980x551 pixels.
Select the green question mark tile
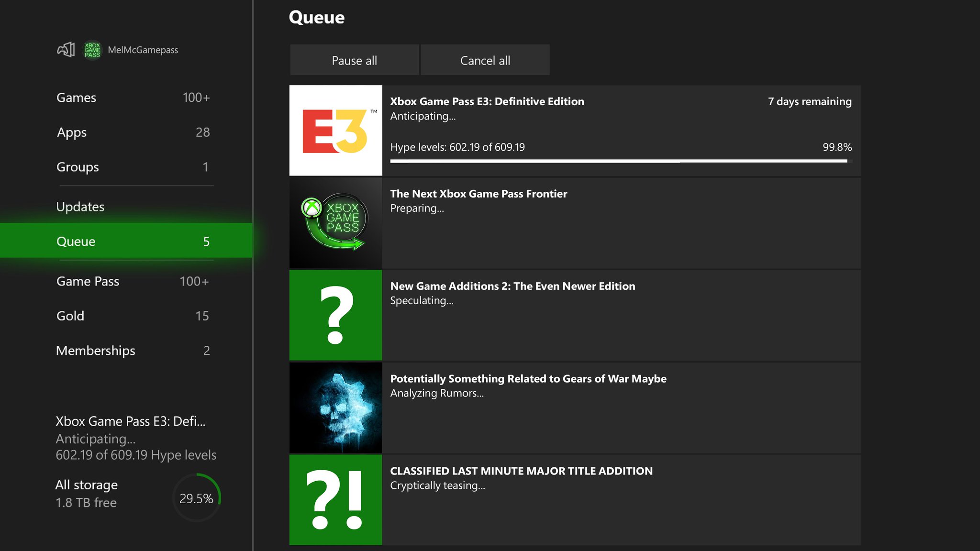(x=335, y=315)
